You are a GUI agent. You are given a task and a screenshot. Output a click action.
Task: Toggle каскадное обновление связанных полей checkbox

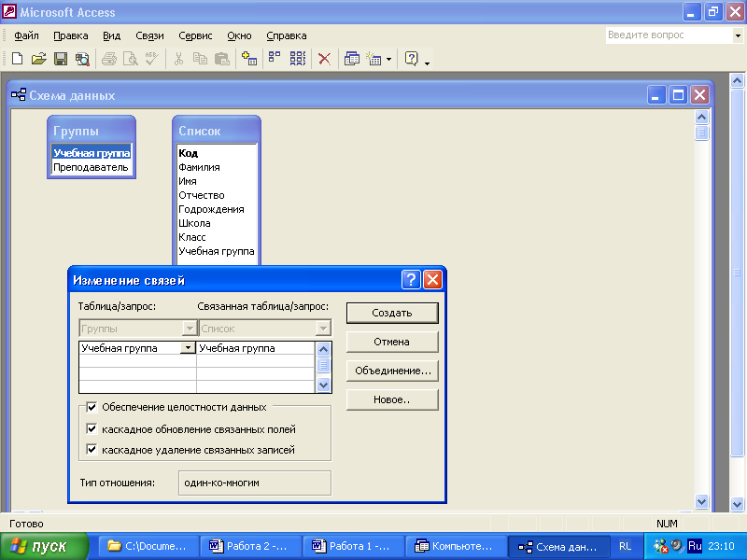[x=92, y=428]
